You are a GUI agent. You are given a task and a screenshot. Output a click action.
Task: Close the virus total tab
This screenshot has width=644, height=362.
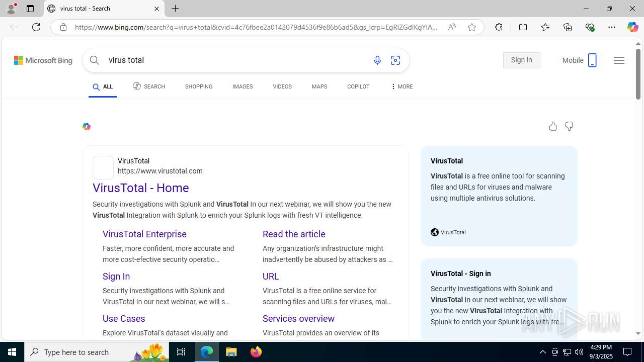pyautogui.click(x=156, y=9)
